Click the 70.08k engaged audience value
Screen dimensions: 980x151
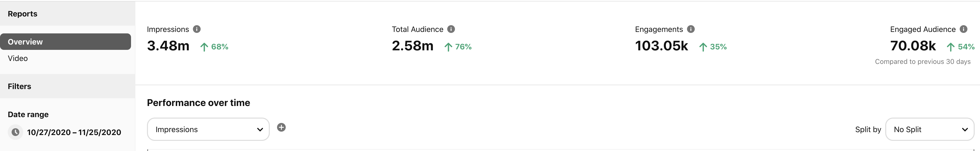coord(913,46)
